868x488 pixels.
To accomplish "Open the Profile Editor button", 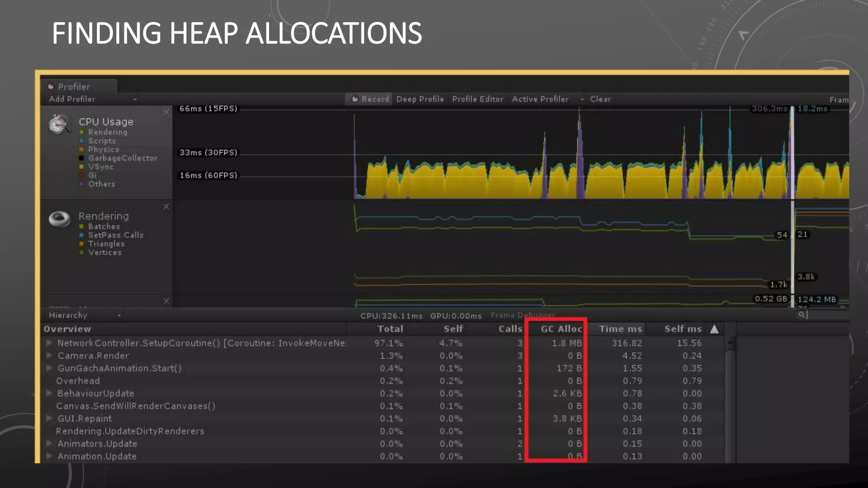I will (478, 99).
